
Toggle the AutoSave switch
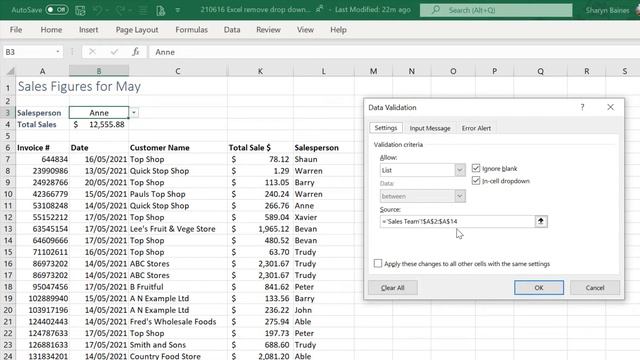click(57, 9)
